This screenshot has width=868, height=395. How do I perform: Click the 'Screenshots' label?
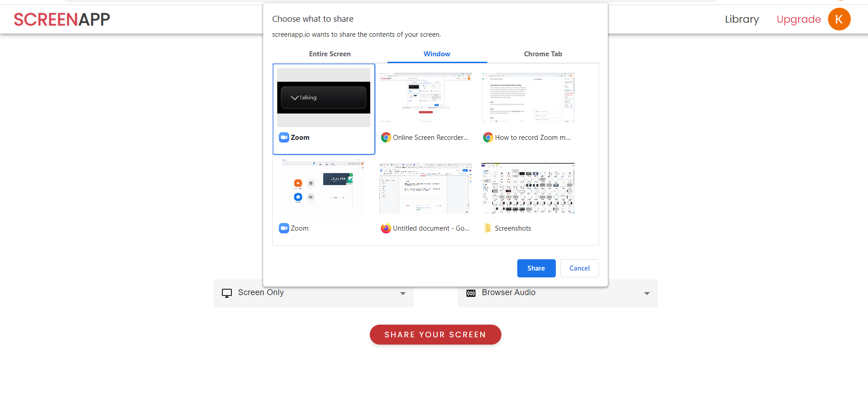513,228
